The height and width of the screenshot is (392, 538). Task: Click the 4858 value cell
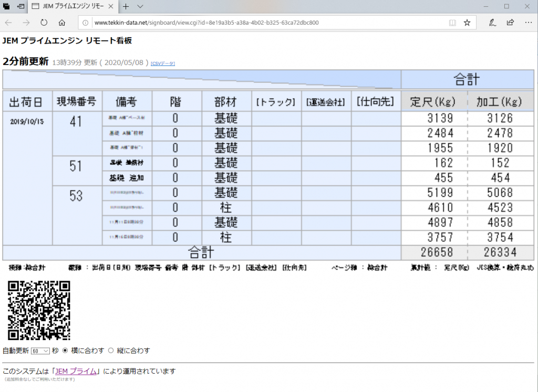[x=501, y=223]
